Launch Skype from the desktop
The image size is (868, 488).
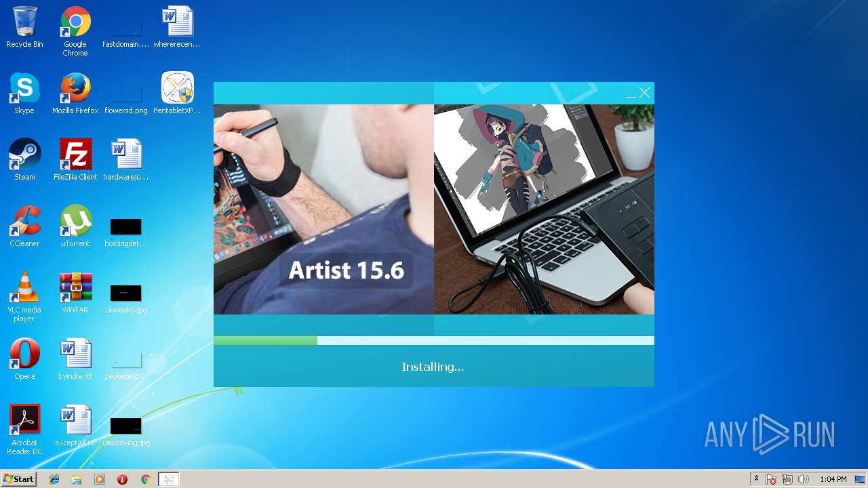click(x=24, y=94)
